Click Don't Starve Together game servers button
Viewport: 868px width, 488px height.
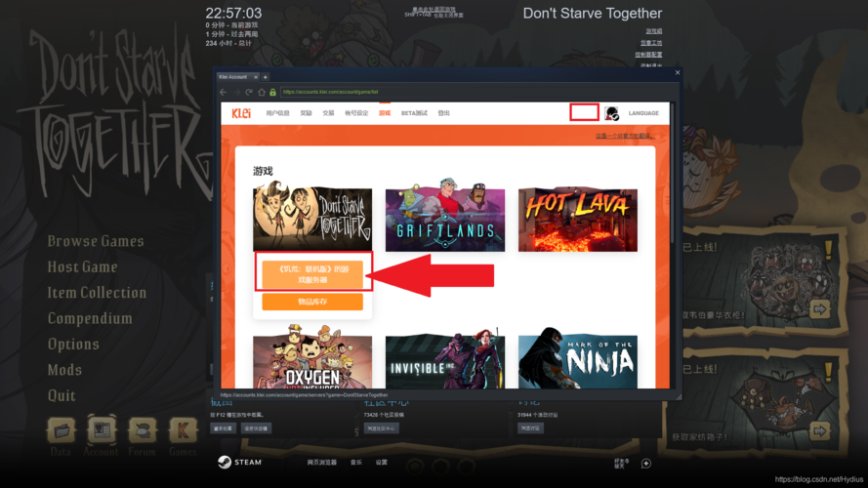(x=312, y=274)
